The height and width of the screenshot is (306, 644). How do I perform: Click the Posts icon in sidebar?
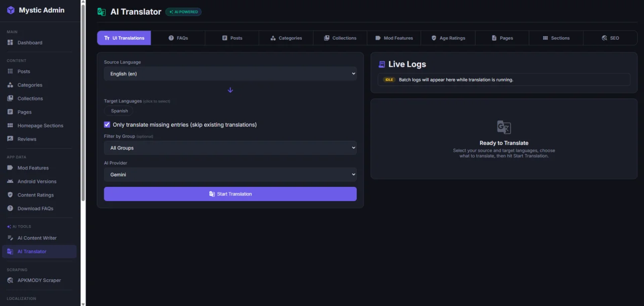tap(10, 71)
